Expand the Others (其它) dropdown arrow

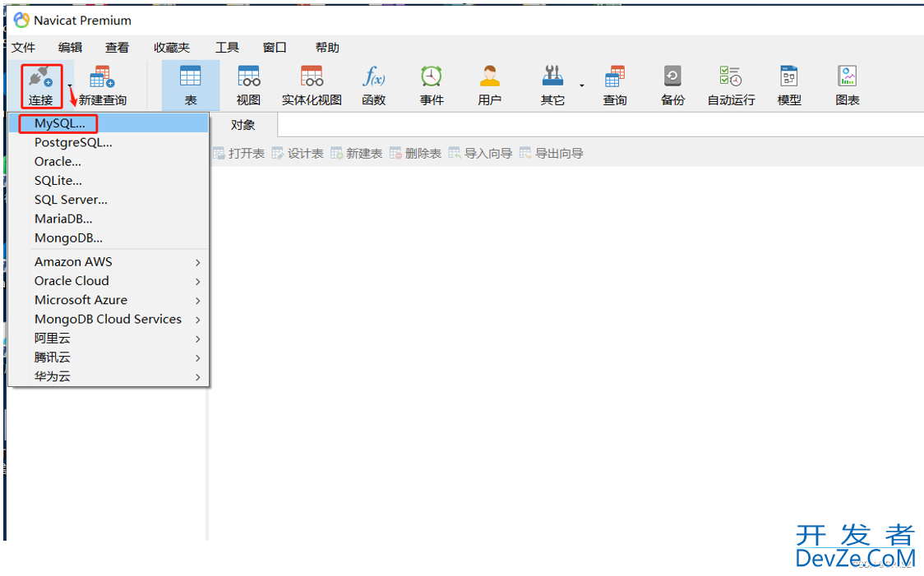582,86
